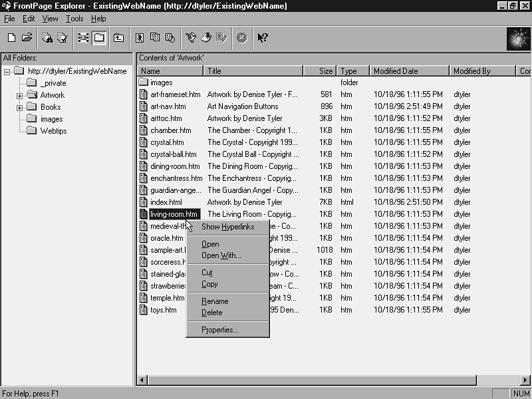The image size is (532, 399).
Task: Expand the Artwork folder tree node
Action: [20, 96]
